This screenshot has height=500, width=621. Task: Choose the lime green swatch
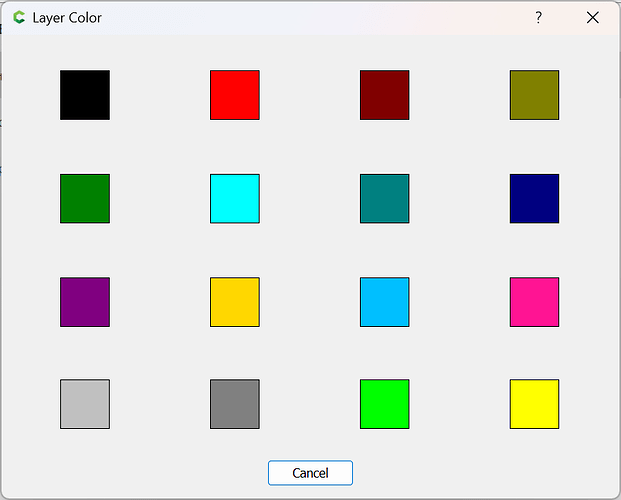(x=385, y=404)
